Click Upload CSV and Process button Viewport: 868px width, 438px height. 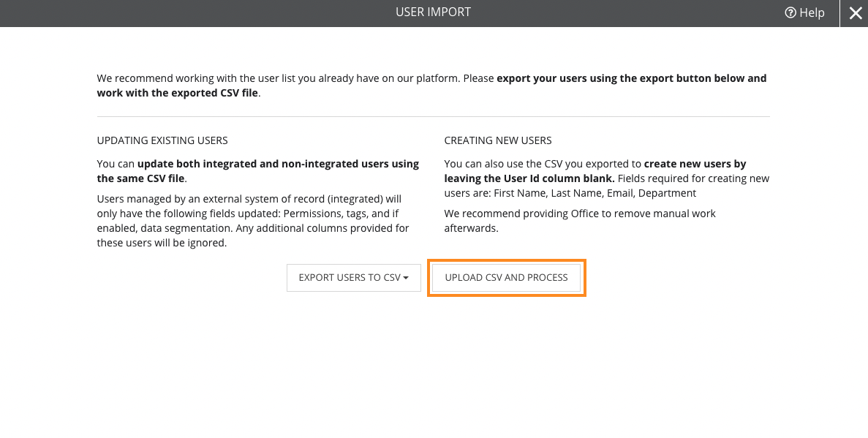(x=507, y=277)
